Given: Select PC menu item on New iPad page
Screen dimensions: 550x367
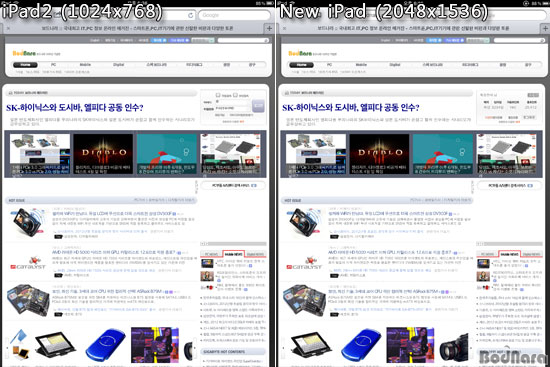Looking at the screenshot, I should [329, 65].
